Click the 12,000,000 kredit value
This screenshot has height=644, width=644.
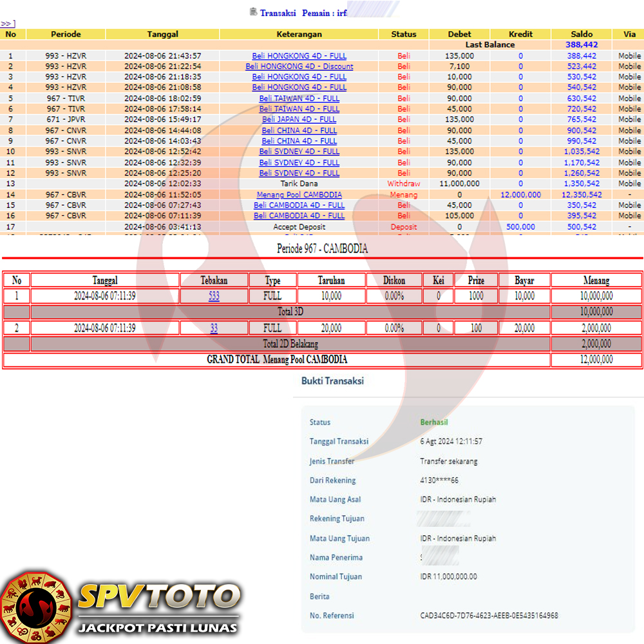pyautogui.click(x=520, y=194)
